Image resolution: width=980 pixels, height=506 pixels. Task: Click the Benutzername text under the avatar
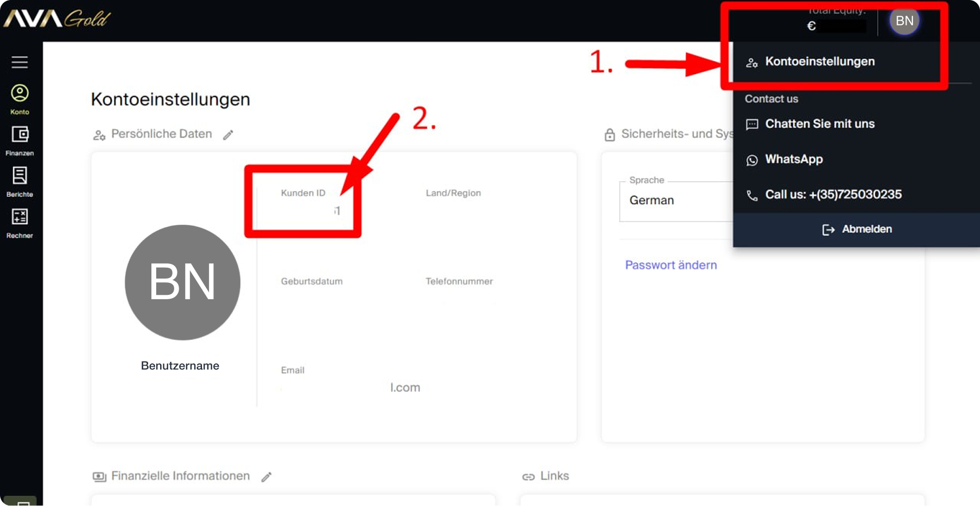pyautogui.click(x=180, y=366)
